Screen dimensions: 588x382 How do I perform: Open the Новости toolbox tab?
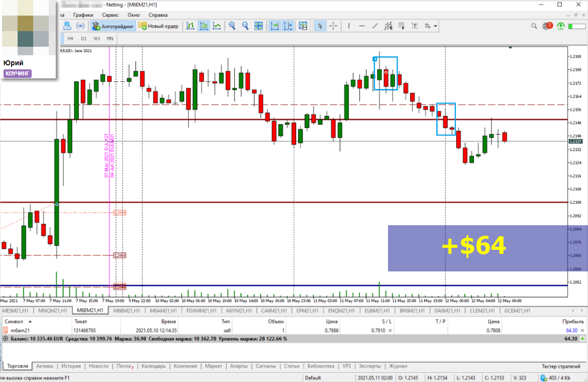point(99,366)
